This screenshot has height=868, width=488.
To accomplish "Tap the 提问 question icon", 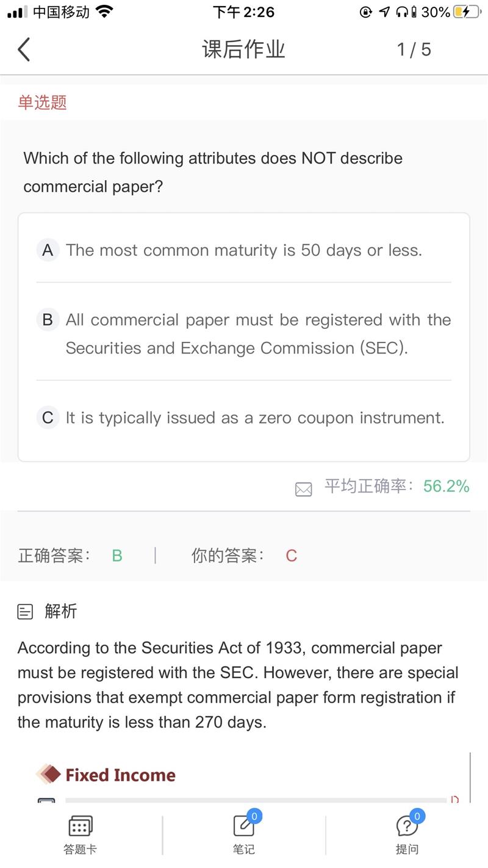I will click(407, 826).
